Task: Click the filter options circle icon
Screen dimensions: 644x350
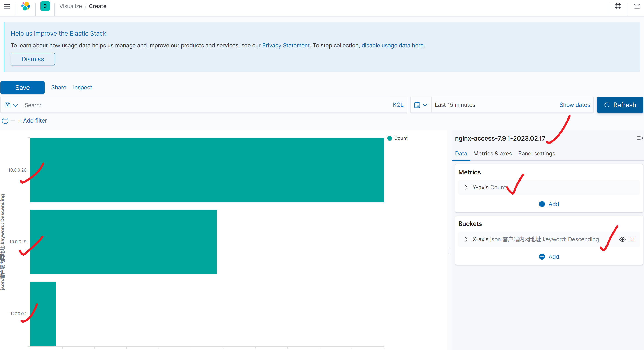Action: pyautogui.click(x=5, y=121)
